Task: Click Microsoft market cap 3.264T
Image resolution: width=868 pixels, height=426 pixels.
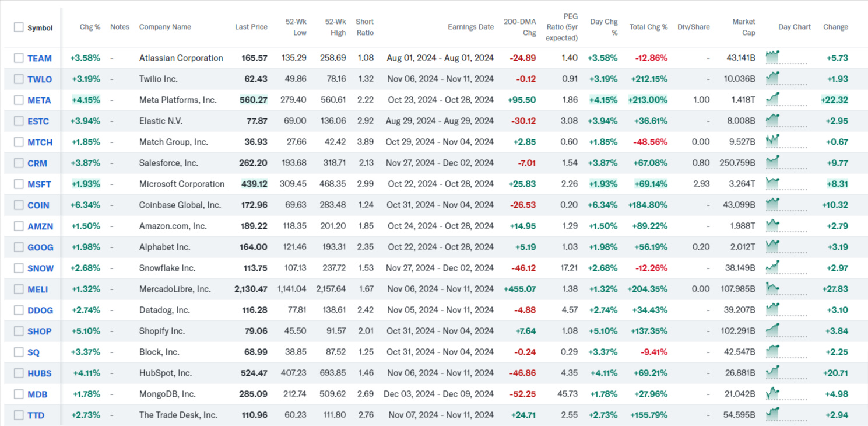Action: [x=743, y=184]
